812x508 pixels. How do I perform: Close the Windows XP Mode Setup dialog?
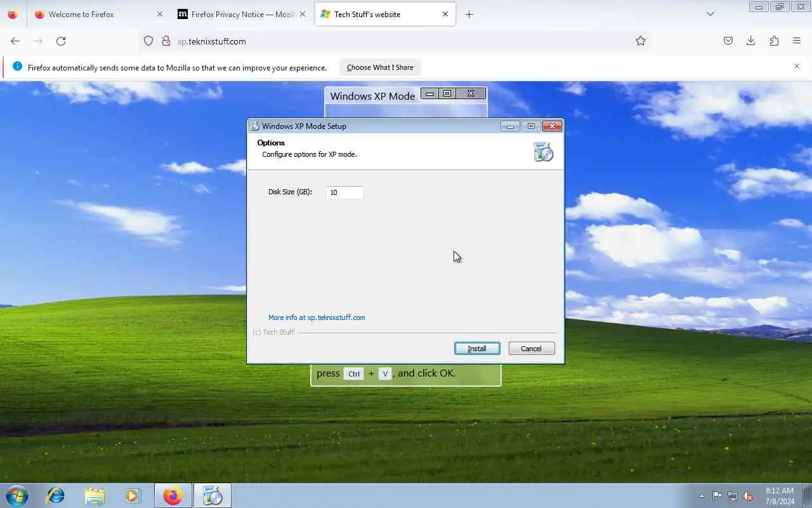(x=552, y=126)
